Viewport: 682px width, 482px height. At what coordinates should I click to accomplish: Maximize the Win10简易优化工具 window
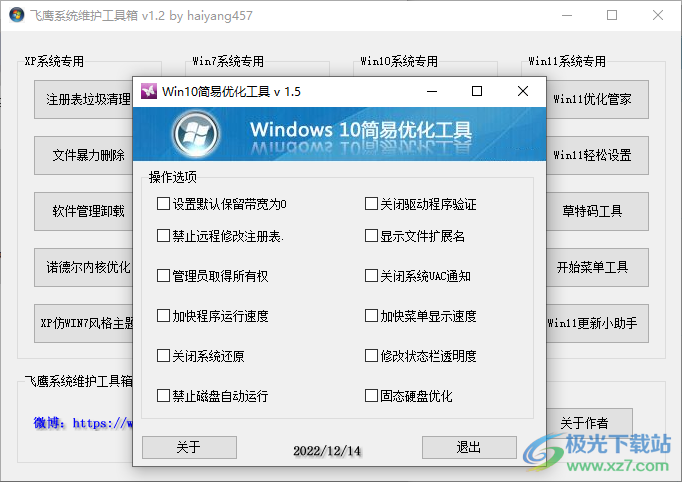[x=477, y=91]
